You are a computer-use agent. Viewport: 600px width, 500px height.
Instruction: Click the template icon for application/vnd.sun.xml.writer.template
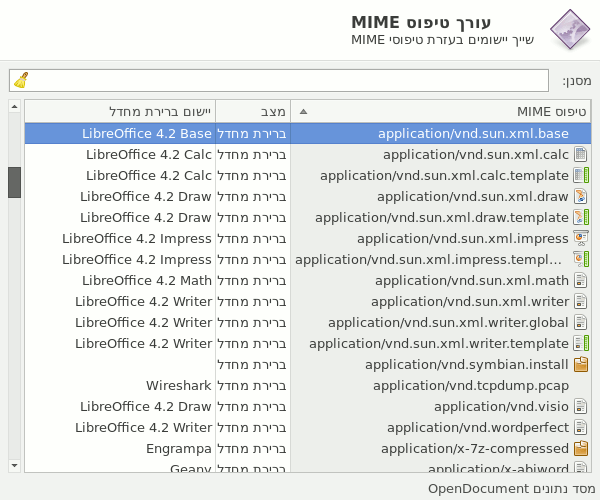point(580,344)
